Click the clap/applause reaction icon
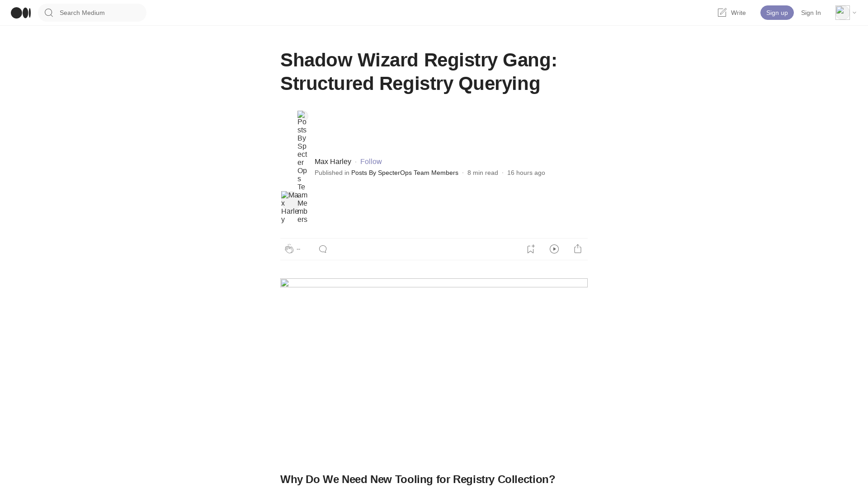This screenshot has width=868, height=488. [289, 249]
